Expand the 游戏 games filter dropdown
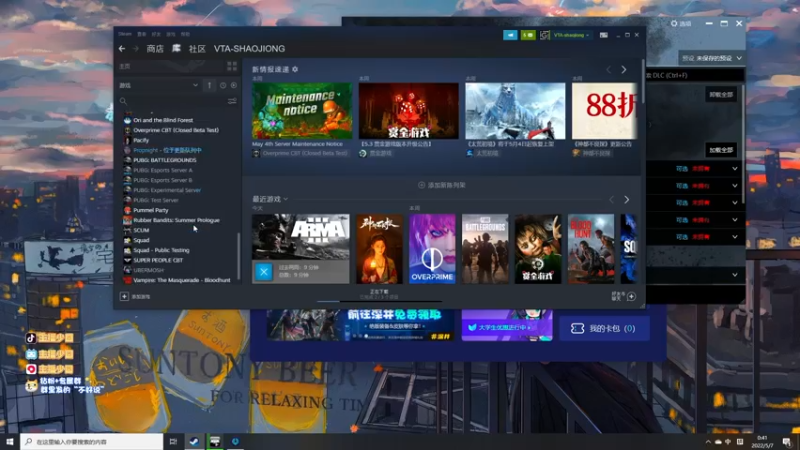The height and width of the screenshot is (450, 800). click(195, 85)
